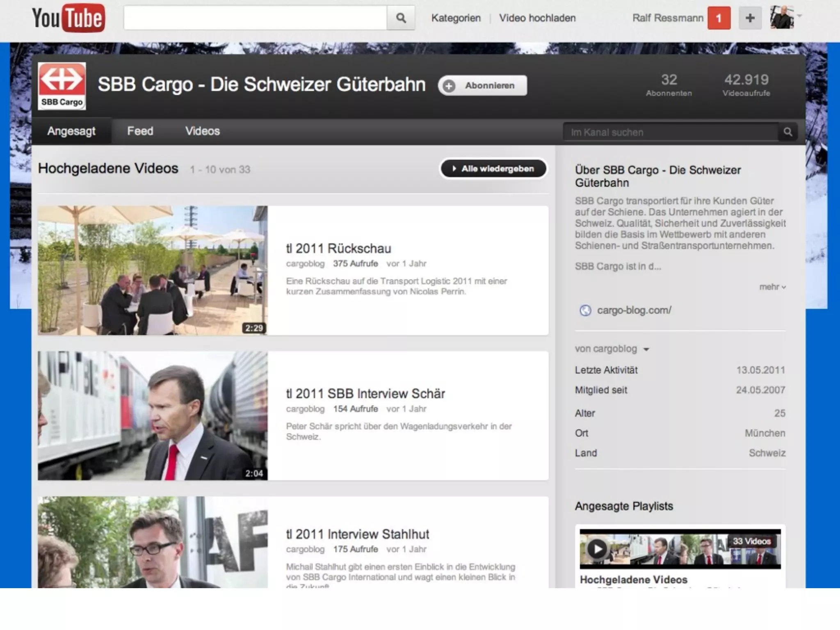Click the plus icon in the header

point(750,18)
